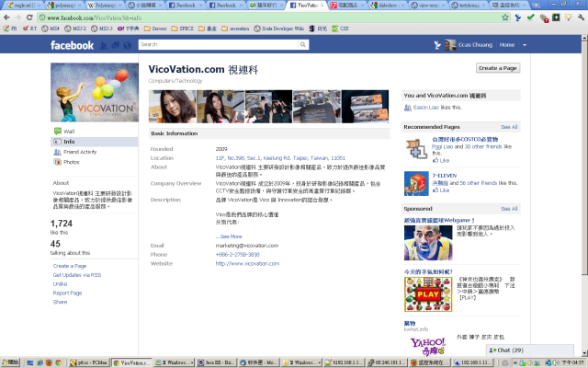Click Create a Page link in left sidebar
The width and height of the screenshot is (588, 368).
click(70, 266)
